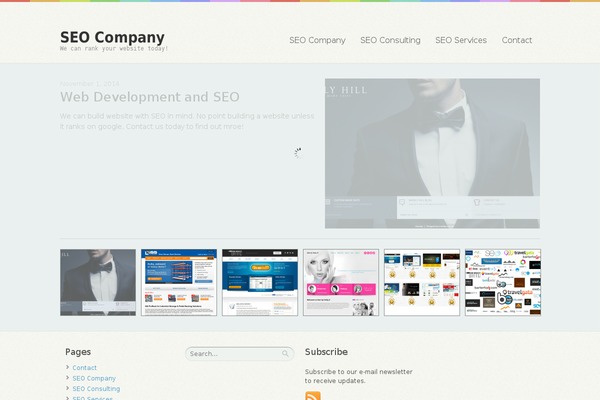Viewport: 600px width, 400px height.
Task: Open the RSS feed icon under Subscribe
Action: click(313, 396)
